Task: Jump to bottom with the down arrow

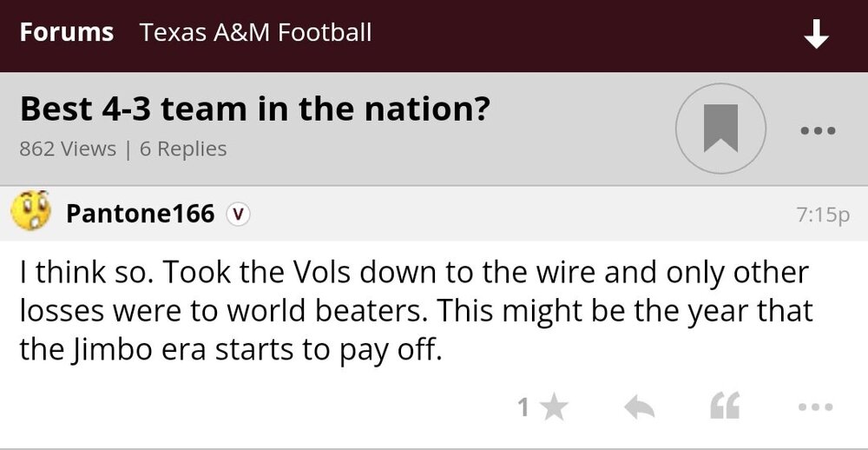Action: pyautogui.click(x=816, y=35)
